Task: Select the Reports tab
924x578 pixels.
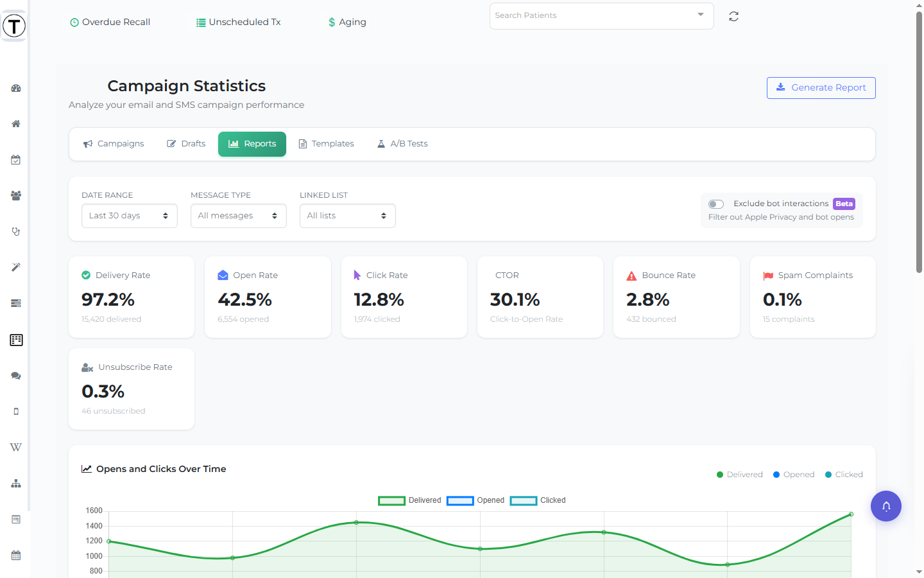Action: coord(252,144)
